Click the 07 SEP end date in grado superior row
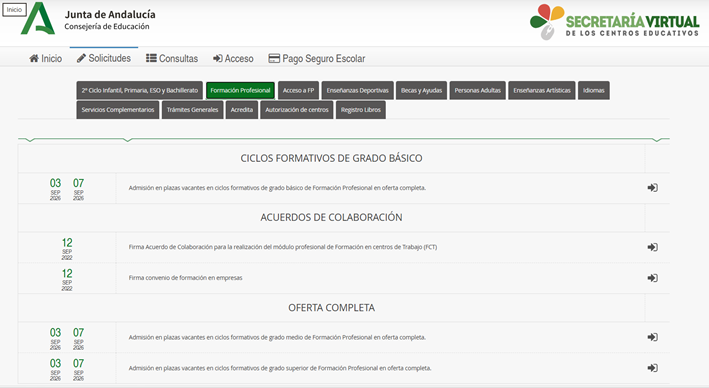Screen dimensions: 709x388 point(78,369)
